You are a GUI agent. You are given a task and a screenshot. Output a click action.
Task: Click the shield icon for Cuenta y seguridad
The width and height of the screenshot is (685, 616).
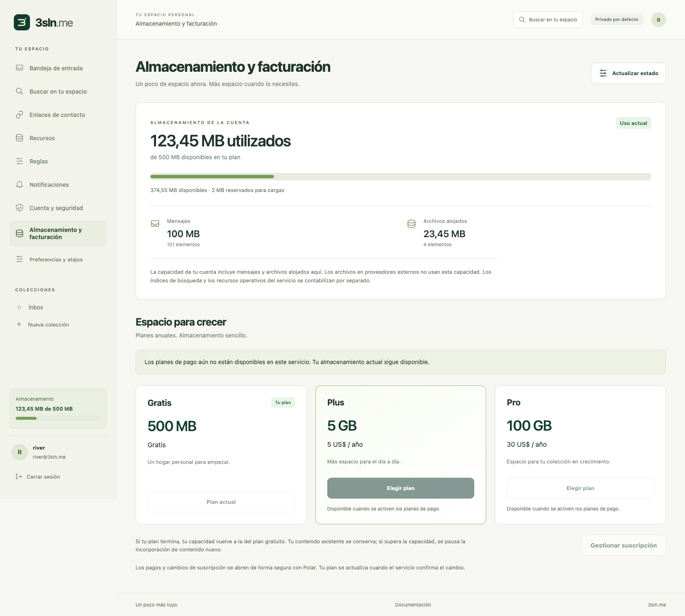click(20, 208)
